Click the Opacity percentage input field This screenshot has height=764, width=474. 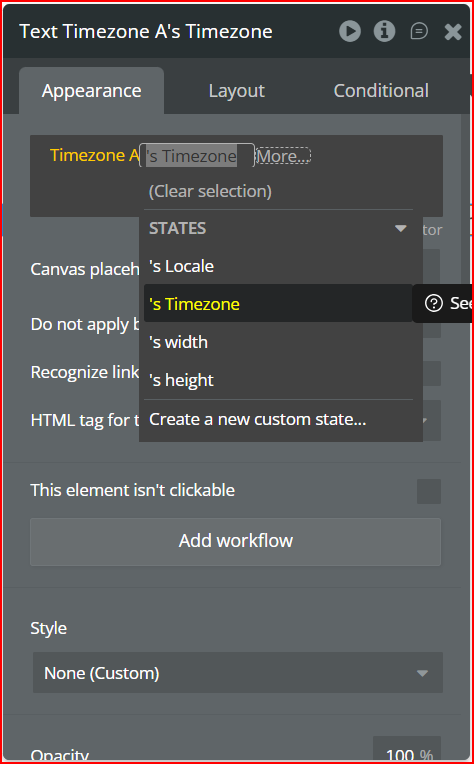coord(407,750)
